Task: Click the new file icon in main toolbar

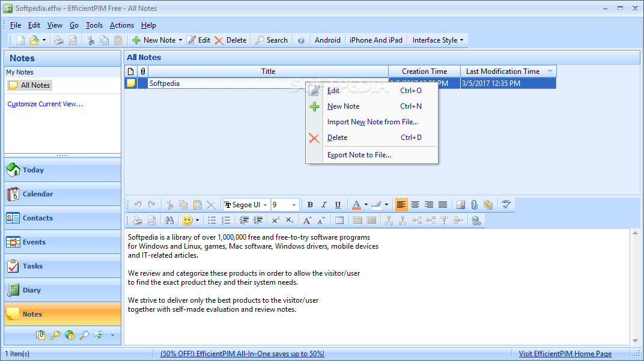Action: click(x=20, y=40)
